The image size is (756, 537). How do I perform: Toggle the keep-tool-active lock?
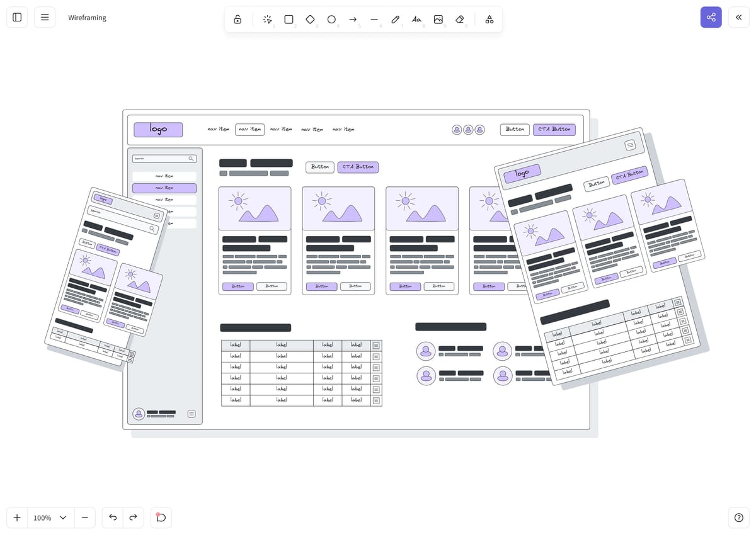[x=238, y=20]
